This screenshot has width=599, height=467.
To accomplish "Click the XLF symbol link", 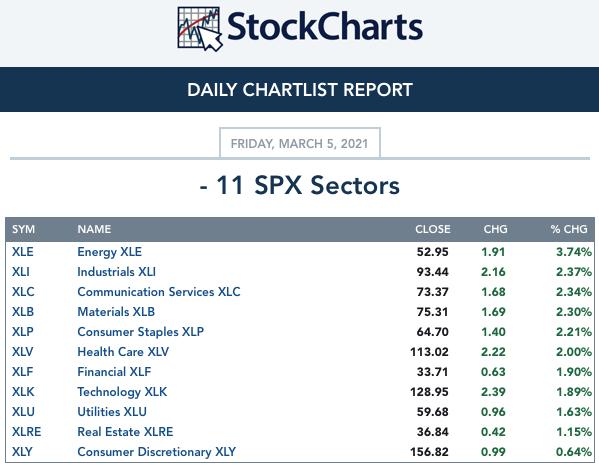I will click(22, 372).
